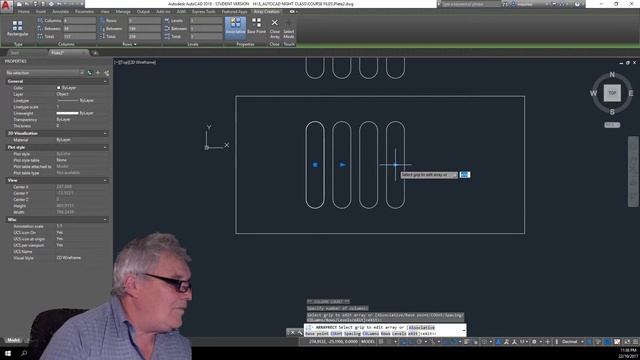
Task: Open the WCS dropdown below ViewCube
Action: click(612, 125)
